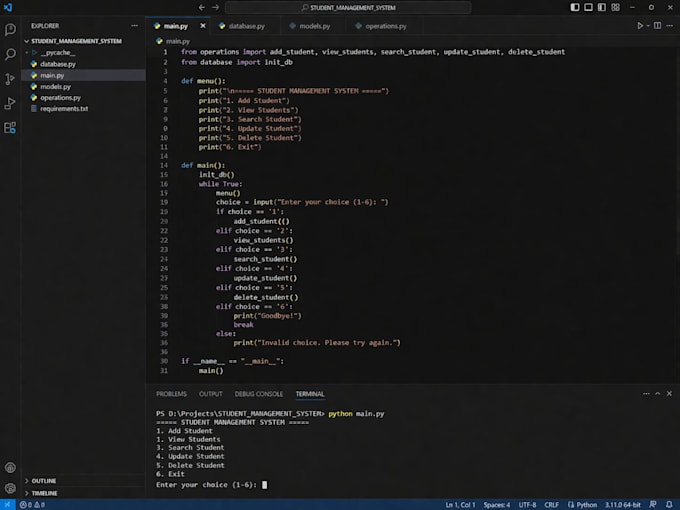Change encoding via UTF-8 status item
The image size is (680, 510).
point(527,505)
